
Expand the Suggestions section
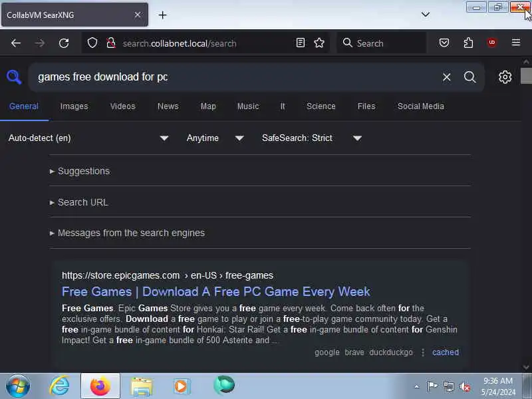click(80, 171)
